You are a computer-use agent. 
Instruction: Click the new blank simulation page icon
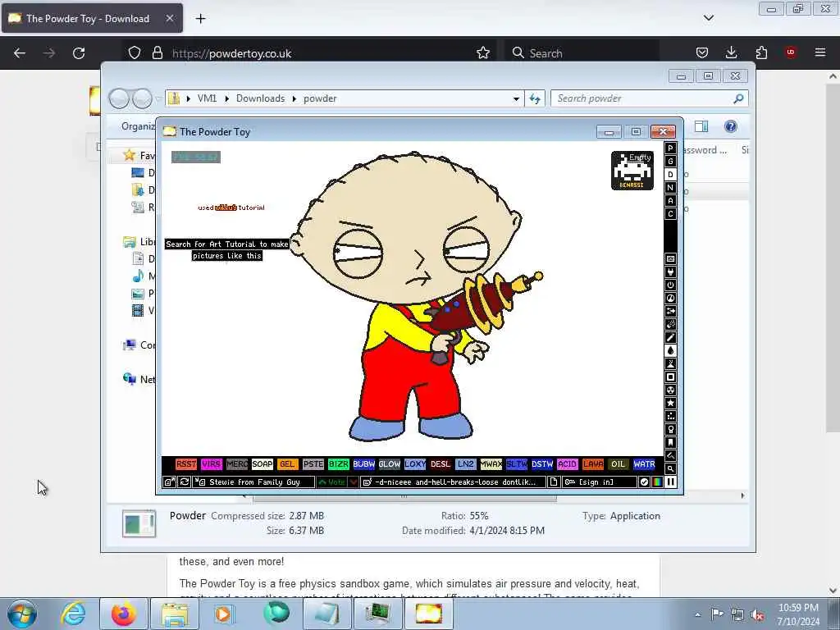pos(554,482)
